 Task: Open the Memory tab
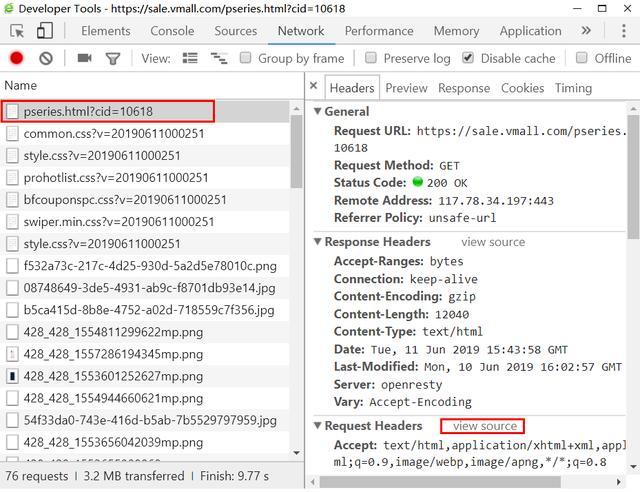(x=456, y=31)
